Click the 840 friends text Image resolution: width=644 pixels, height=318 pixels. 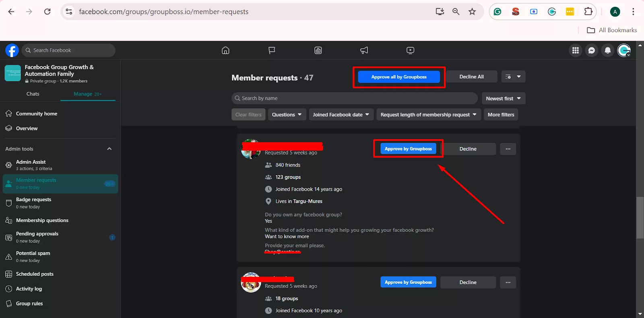pyautogui.click(x=288, y=165)
